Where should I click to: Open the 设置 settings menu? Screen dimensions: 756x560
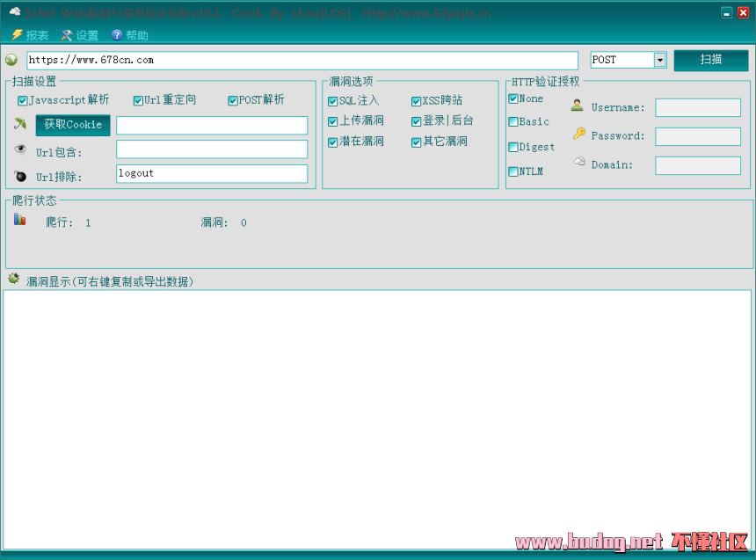coord(87,35)
